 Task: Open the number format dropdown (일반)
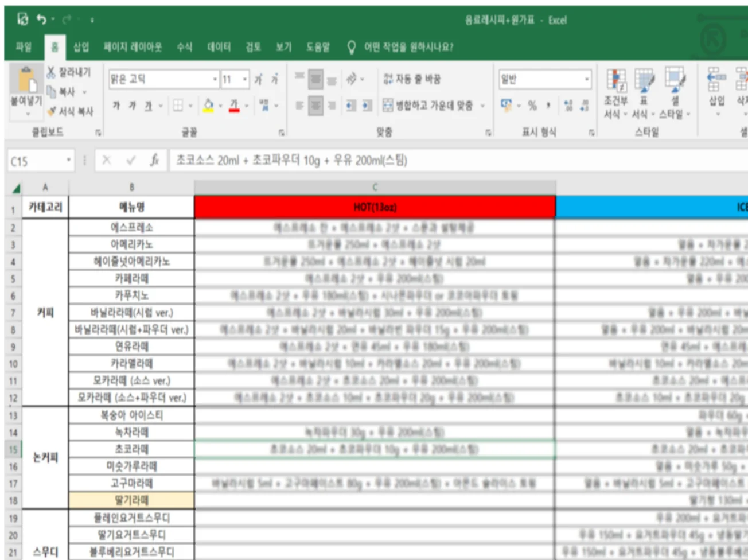pos(587,79)
